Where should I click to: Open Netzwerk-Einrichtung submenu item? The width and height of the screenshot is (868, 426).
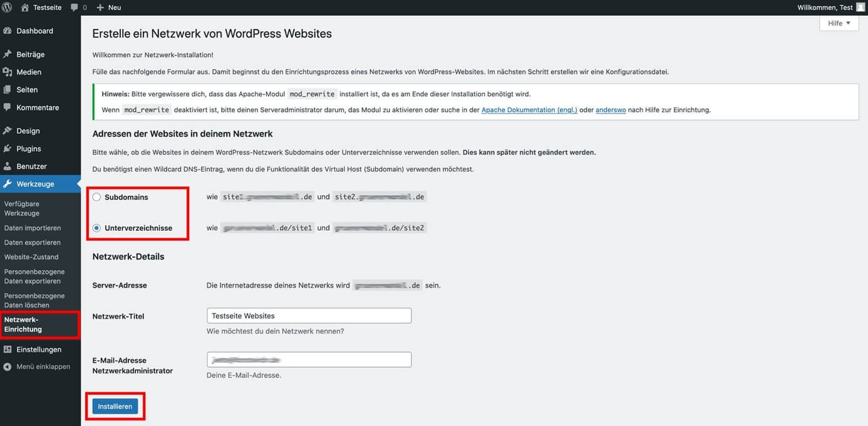(x=23, y=325)
